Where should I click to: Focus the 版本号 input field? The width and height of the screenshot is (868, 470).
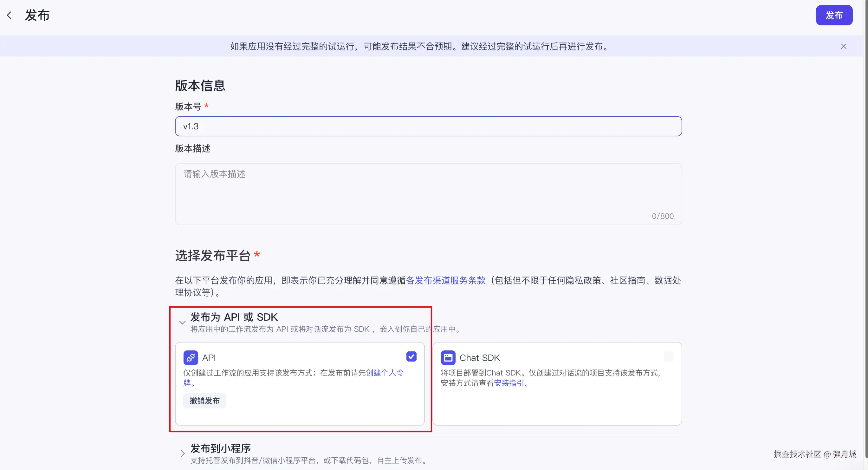tap(428, 127)
